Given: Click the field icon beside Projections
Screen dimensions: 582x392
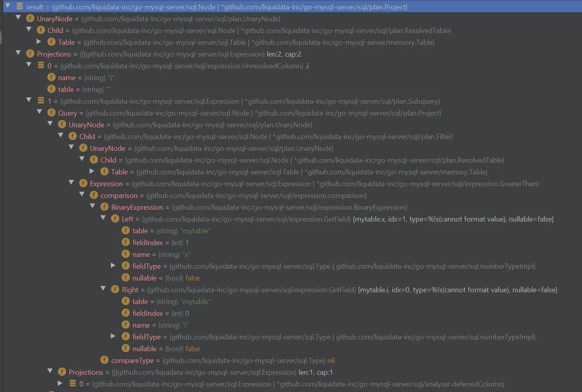Looking at the screenshot, I should tap(30, 54).
